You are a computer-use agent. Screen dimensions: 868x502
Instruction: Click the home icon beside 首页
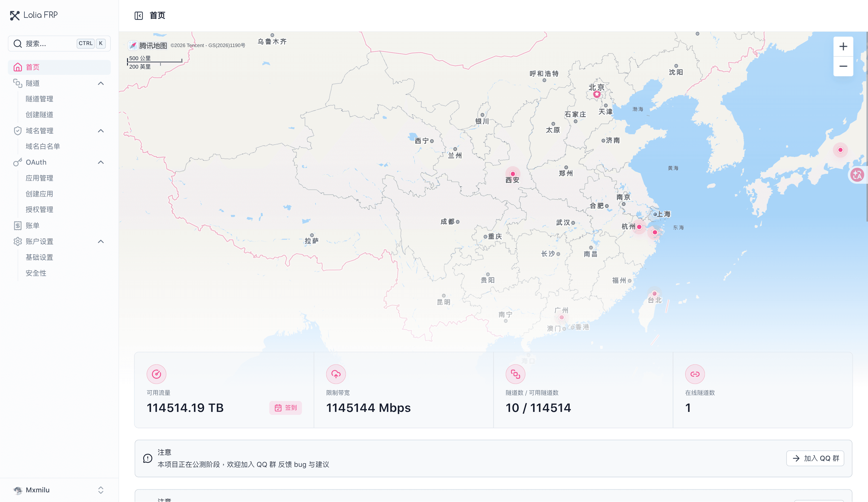coord(18,67)
